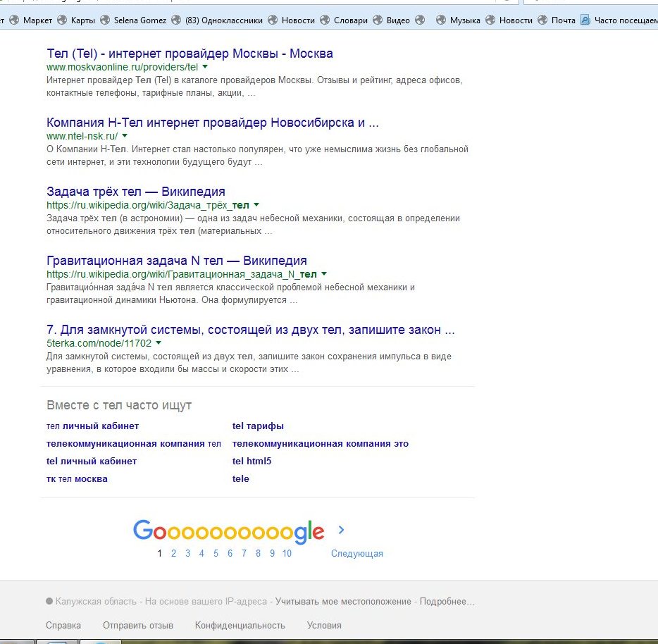Go to results page 8
658x644 pixels.
(258, 553)
